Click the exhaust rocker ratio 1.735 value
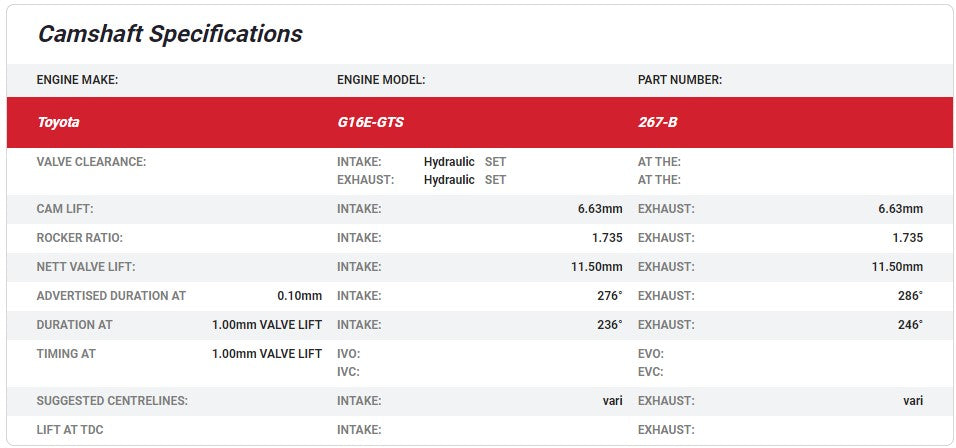 point(907,238)
